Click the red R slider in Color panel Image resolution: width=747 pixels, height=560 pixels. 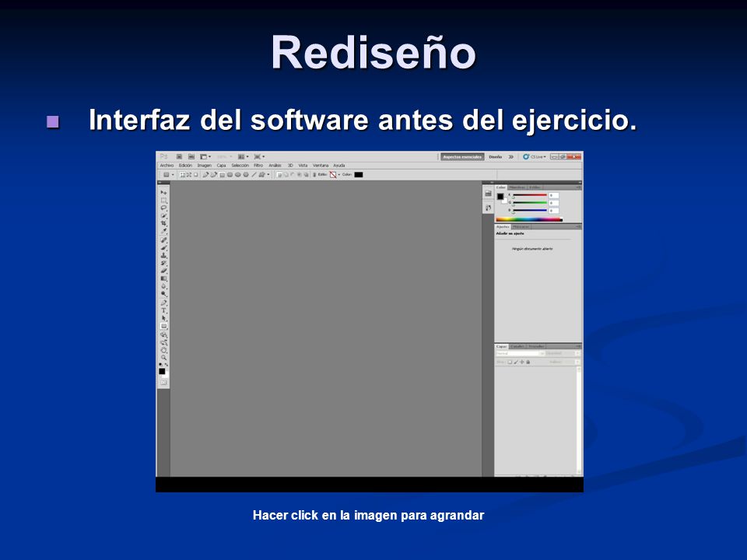[x=529, y=195]
